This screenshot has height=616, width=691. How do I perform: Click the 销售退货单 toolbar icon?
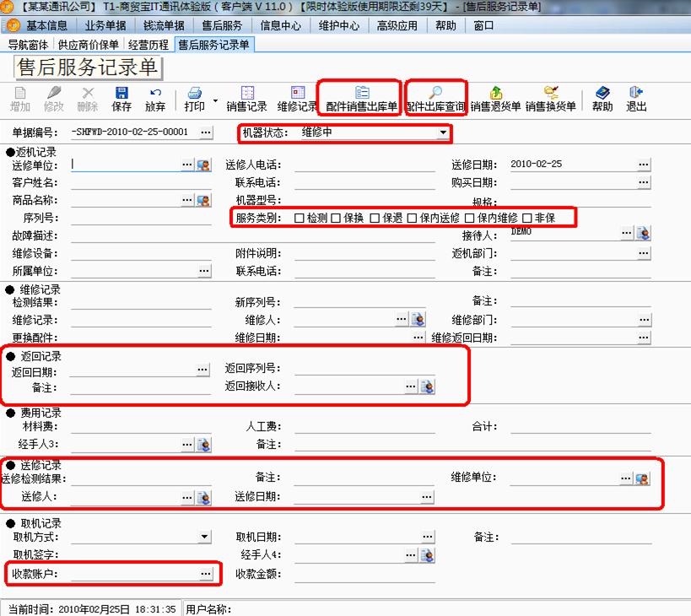point(495,93)
